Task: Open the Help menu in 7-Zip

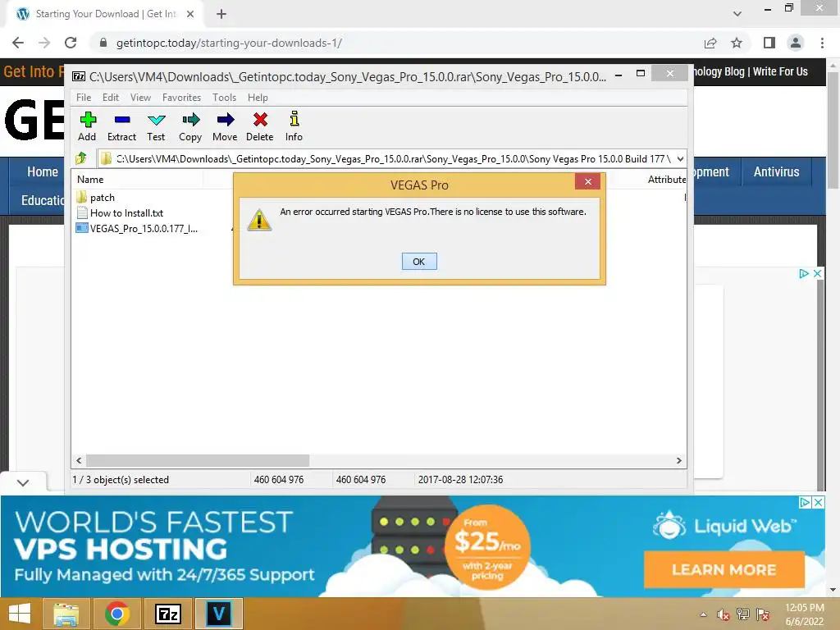Action: (258, 98)
